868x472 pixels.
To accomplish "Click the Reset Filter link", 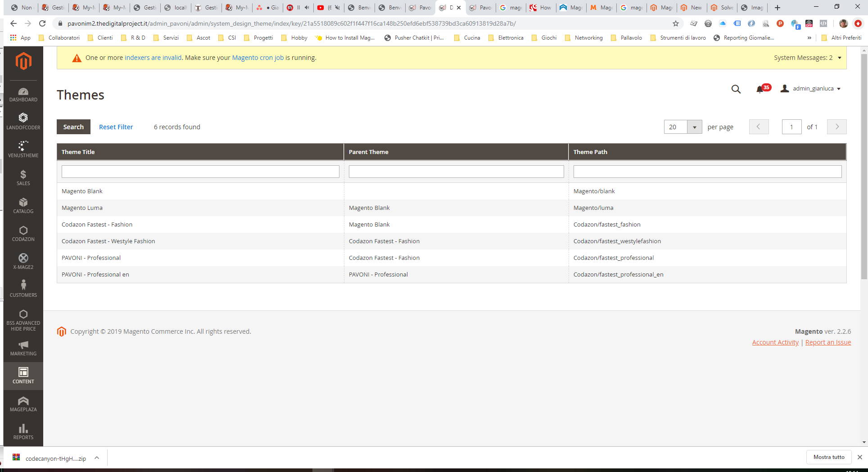I will (116, 127).
